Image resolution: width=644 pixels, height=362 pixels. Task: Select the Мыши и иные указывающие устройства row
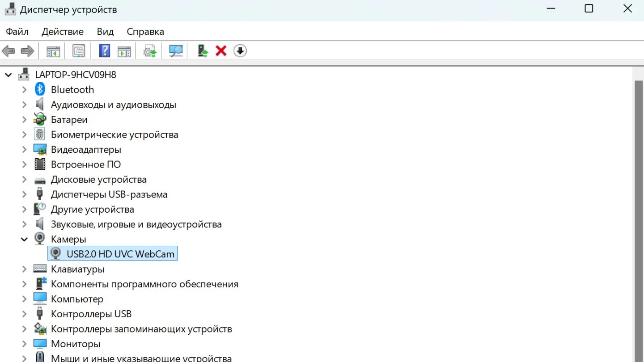[x=141, y=358]
